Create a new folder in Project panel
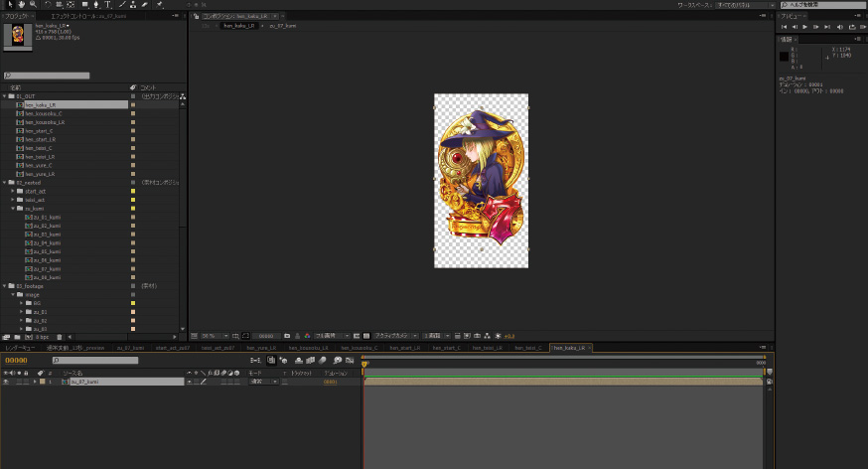 tap(17, 337)
